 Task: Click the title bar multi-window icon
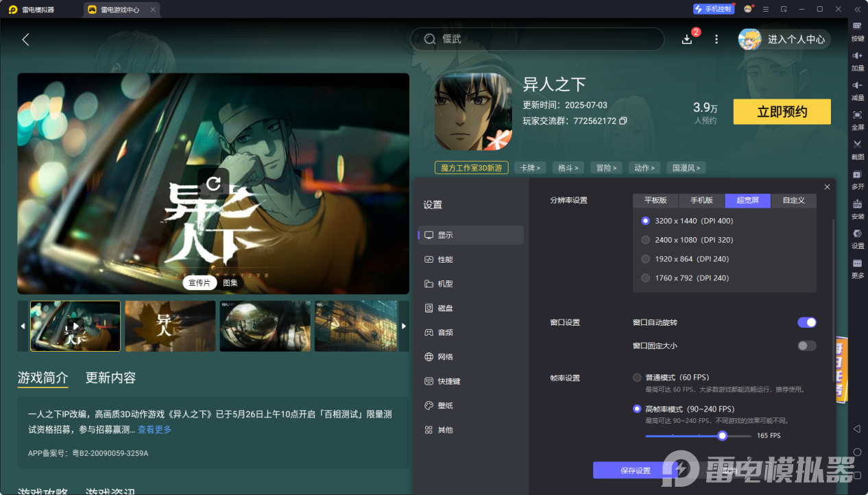point(784,9)
